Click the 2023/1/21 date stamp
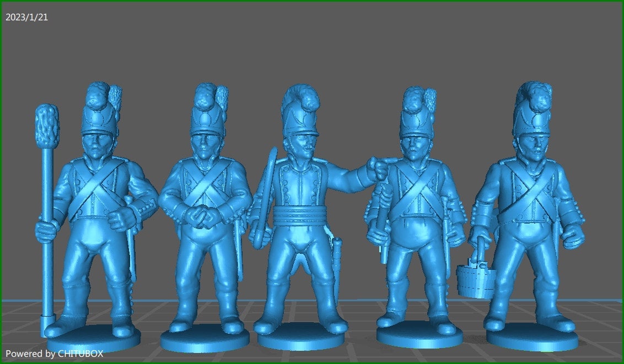 point(26,17)
